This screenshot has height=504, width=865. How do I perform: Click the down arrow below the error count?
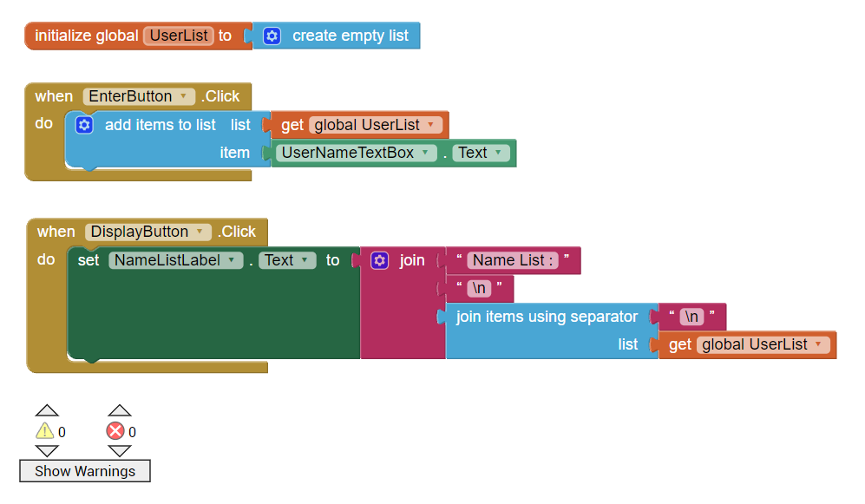click(x=120, y=453)
